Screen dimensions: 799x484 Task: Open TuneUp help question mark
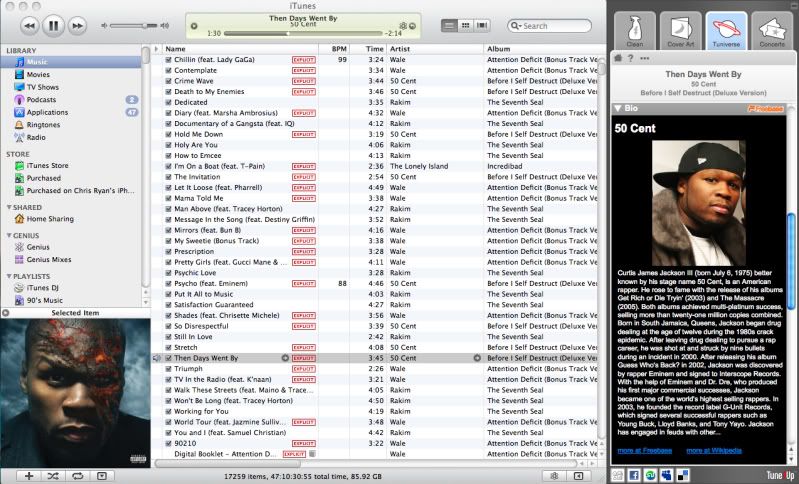click(631, 58)
